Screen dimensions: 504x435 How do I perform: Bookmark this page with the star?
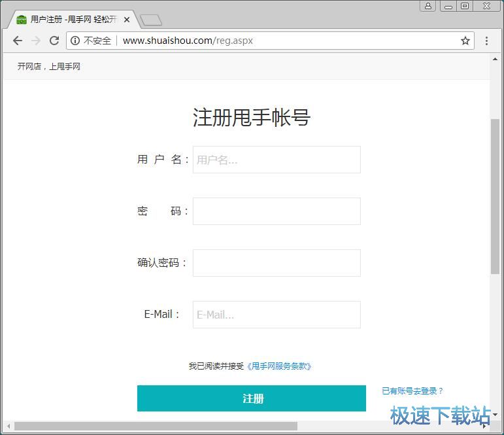click(465, 41)
